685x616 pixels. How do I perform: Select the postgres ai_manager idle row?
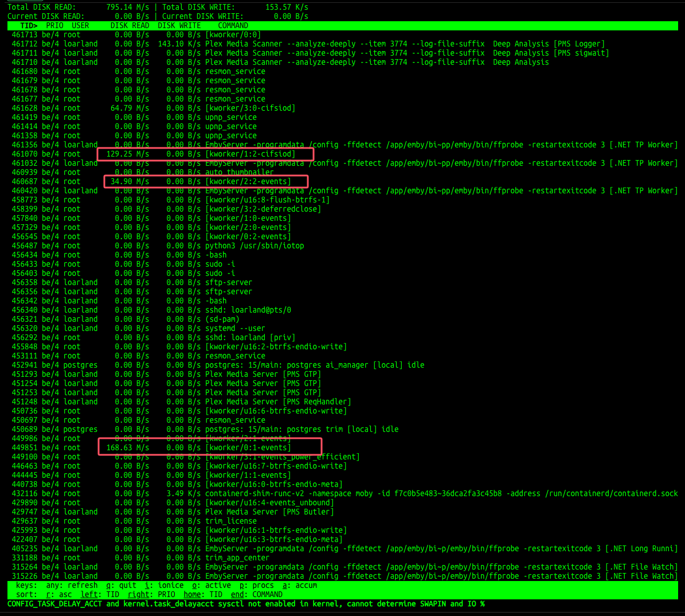(x=343, y=365)
